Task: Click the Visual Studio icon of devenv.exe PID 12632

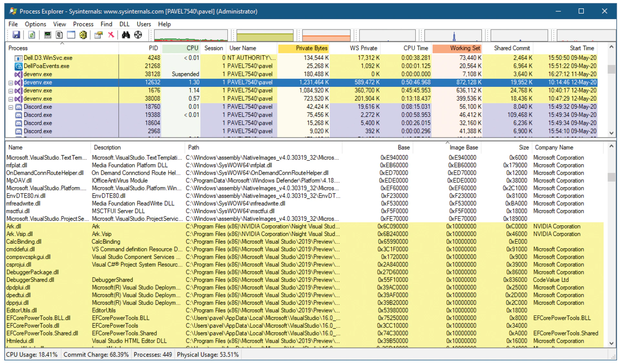Action: tap(18, 82)
